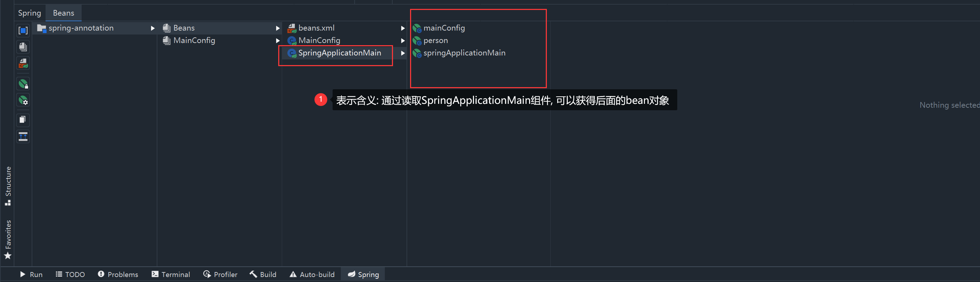Image resolution: width=980 pixels, height=282 pixels.
Task: Toggle the bean graph arrows icon
Action: [x=23, y=136]
